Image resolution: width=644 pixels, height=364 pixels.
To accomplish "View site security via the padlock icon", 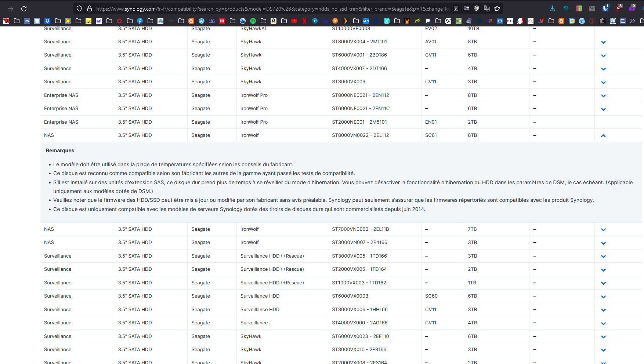I will (x=89, y=8).
